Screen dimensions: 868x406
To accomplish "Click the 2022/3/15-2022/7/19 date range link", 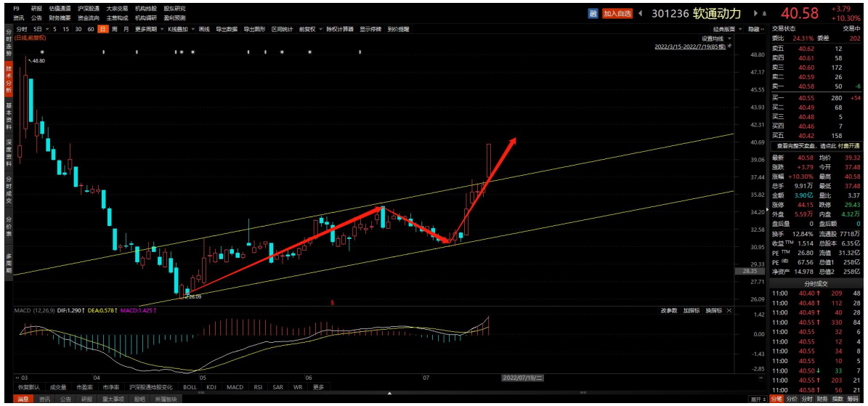I will [x=690, y=47].
